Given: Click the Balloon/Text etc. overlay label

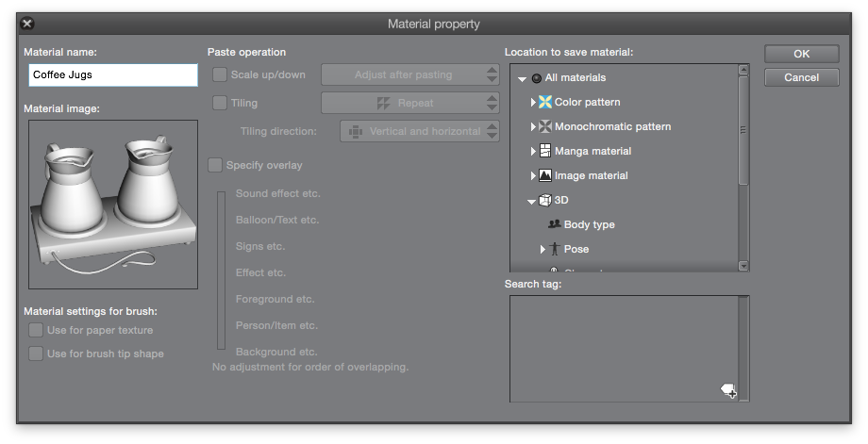Looking at the screenshot, I should click(277, 220).
